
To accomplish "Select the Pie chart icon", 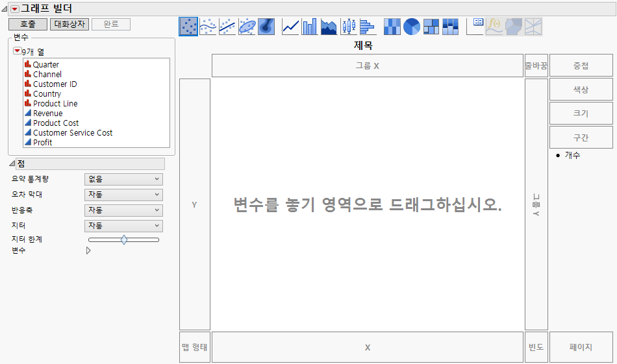I will click(x=412, y=27).
